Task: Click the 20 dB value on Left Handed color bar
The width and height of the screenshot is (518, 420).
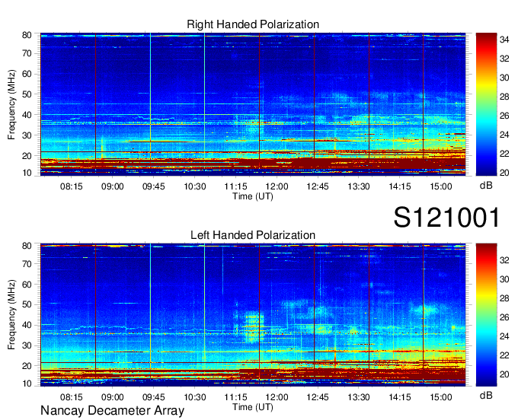Action: [x=504, y=374]
